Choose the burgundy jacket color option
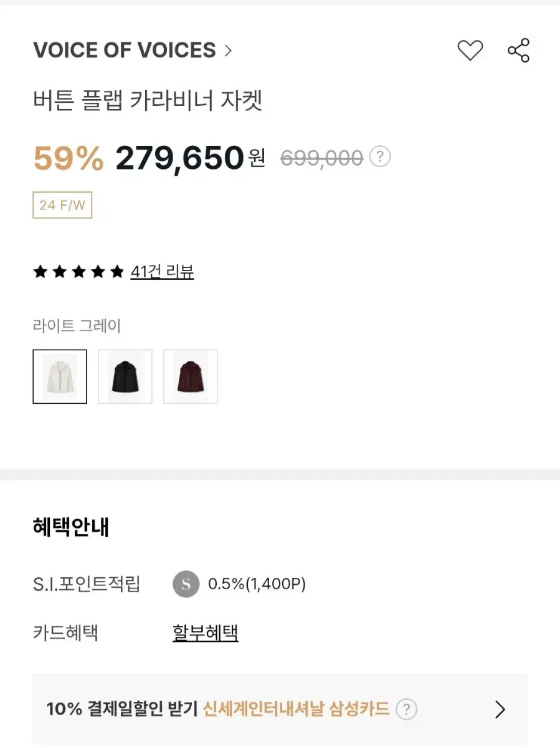Image resolution: width=560 pixels, height=748 pixels. [x=191, y=376]
